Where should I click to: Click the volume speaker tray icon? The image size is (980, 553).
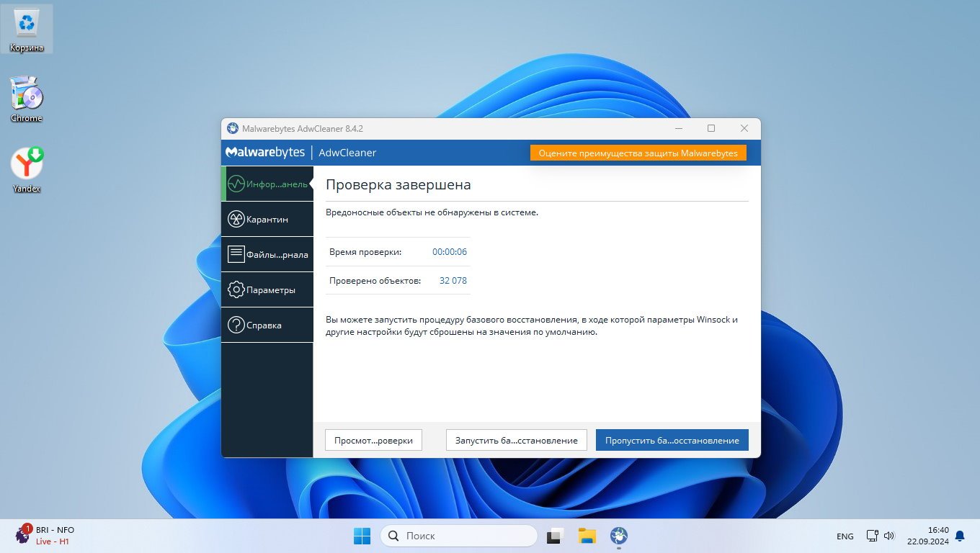click(x=889, y=536)
